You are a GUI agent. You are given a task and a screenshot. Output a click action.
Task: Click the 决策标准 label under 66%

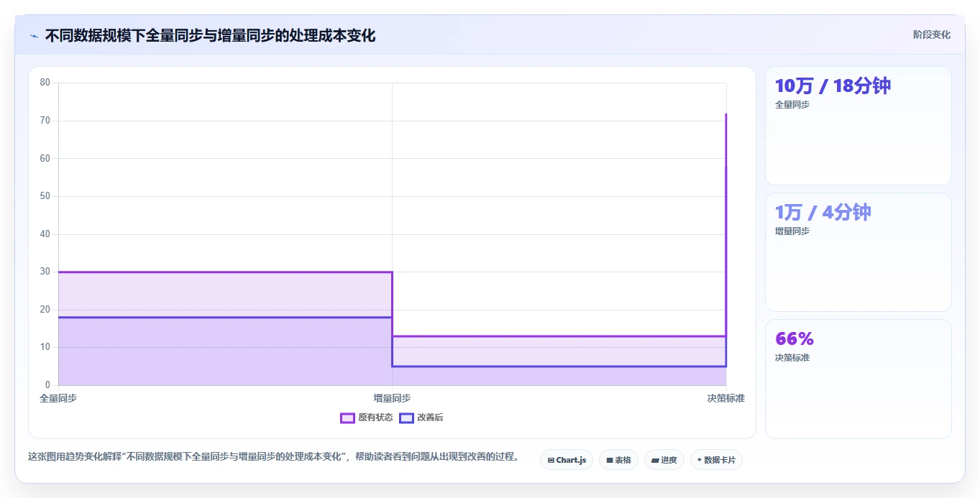point(792,358)
